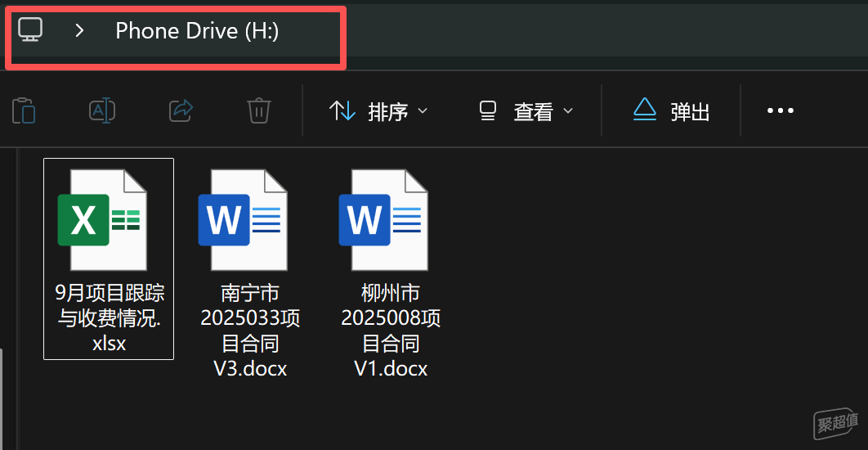Select the Phone Drive (H:) breadcrumb
The width and height of the screenshot is (868, 450).
point(197,31)
